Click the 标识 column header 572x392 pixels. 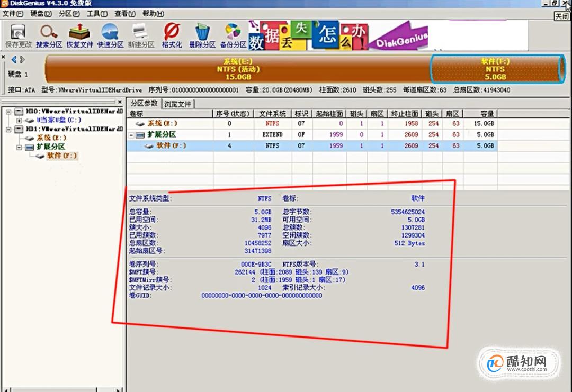pyautogui.click(x=302, y=114)
